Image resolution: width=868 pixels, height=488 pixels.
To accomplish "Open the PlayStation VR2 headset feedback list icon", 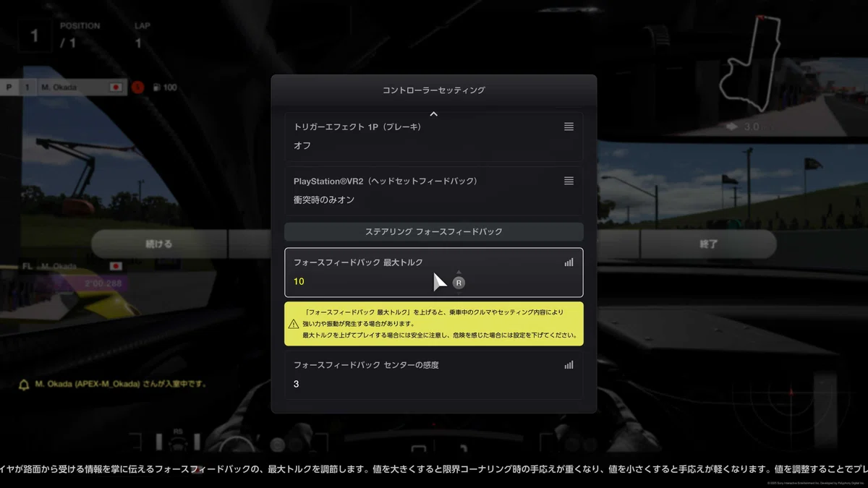I will tap(569, 181).
